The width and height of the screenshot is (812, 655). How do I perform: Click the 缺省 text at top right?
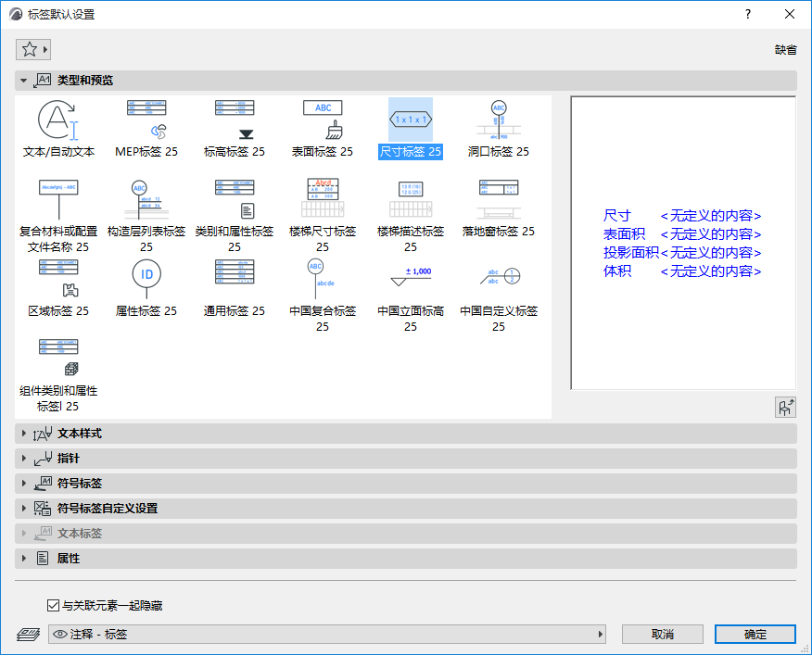786,50
